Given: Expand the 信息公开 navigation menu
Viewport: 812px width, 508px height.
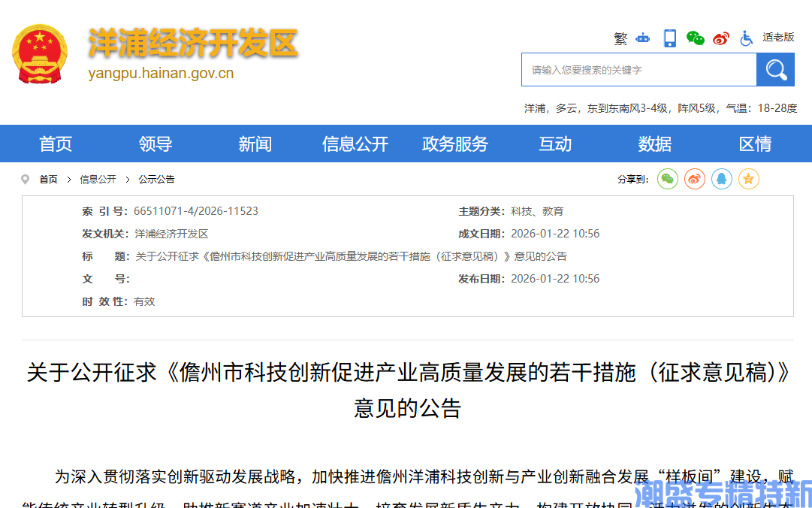Looking at the screenshot, I should [x=355, y=144].
